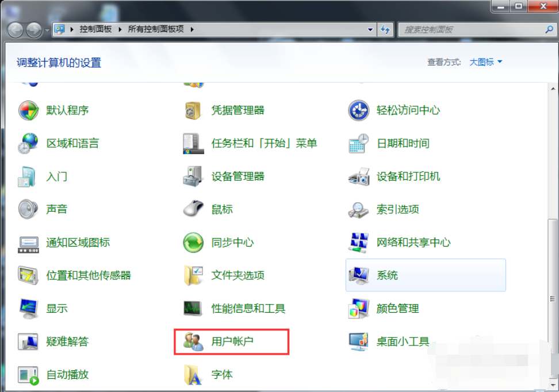
Task: Expand the address bar history dropdown
Action: (x=371, y=29)
